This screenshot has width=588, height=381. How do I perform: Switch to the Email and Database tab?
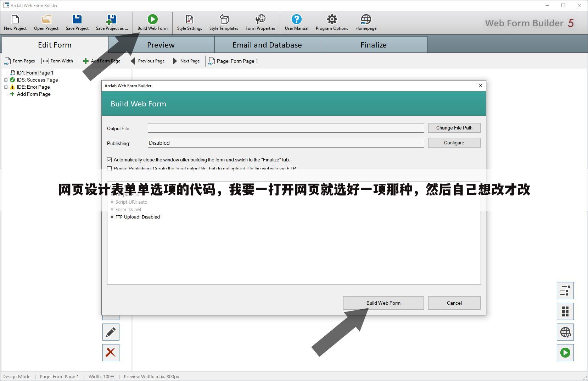point(267,45)
